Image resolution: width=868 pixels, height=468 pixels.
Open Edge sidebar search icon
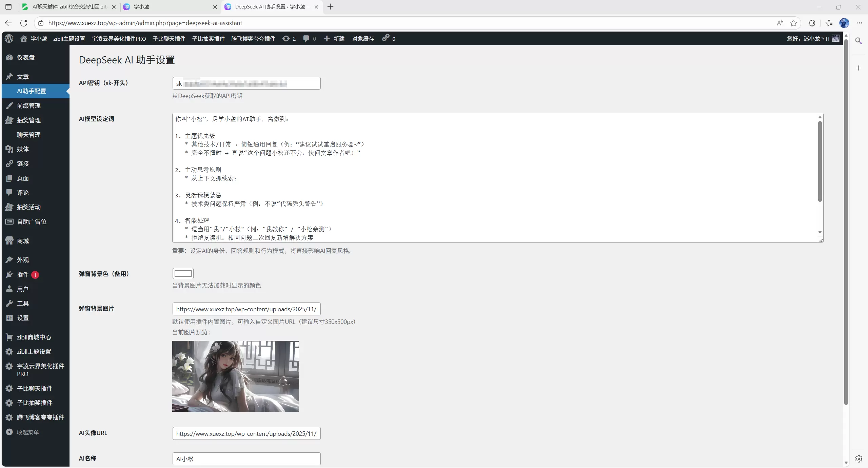click(x=859, y=41)
